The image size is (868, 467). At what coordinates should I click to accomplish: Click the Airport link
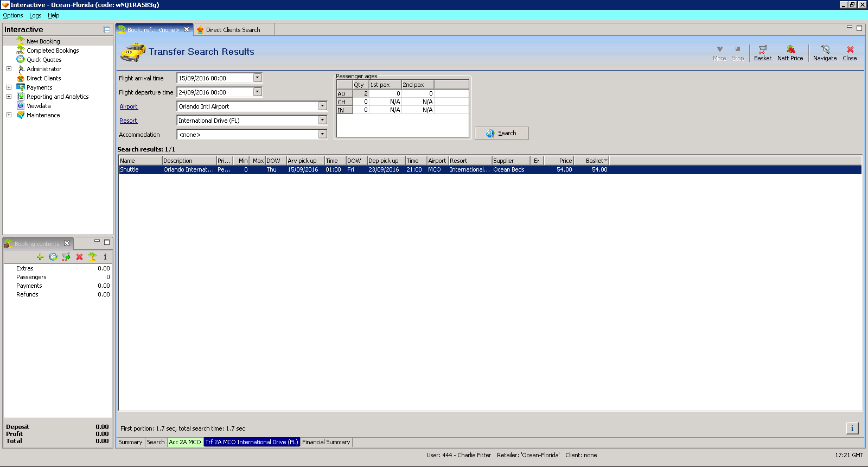[x=129, y=106]
